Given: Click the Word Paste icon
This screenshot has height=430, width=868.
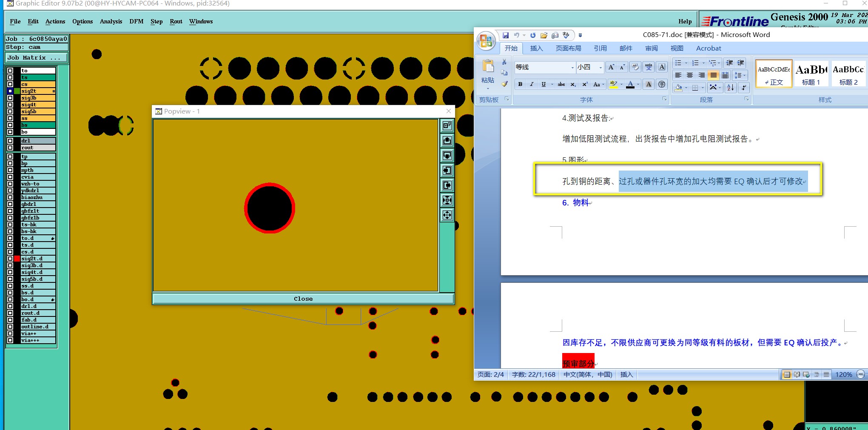Looking at the screenshot, I should point(488,66).
